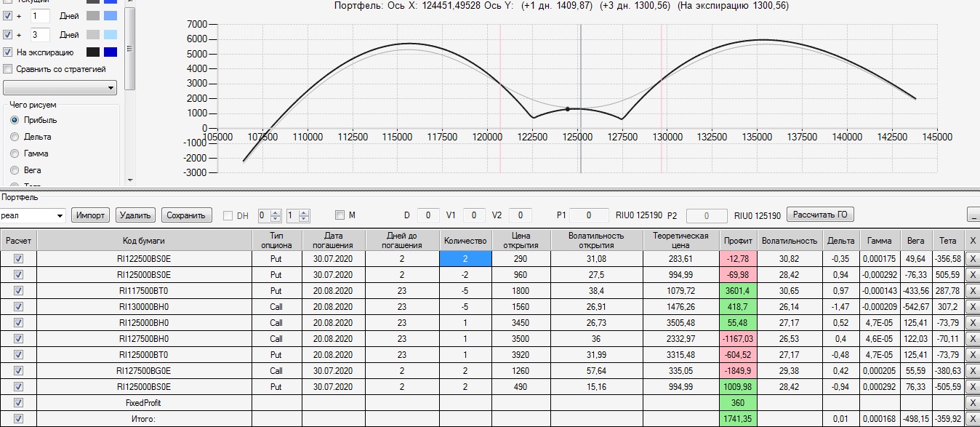Select the Гамма radio button
The image size is (980, 427).
coord(15,153)
